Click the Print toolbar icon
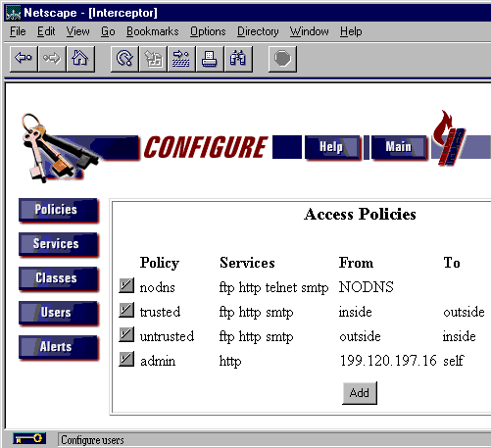Screen dimensions: 491x448 pos(210,59)
